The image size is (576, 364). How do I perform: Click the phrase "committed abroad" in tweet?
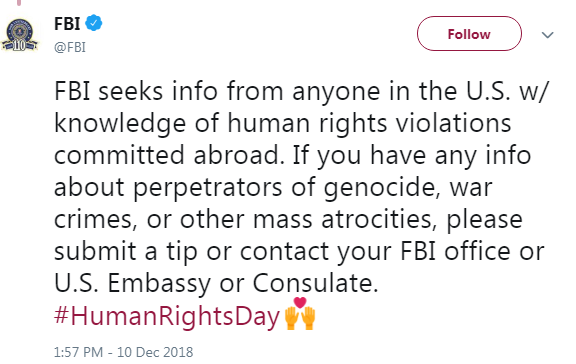click(x=169, y=155)
